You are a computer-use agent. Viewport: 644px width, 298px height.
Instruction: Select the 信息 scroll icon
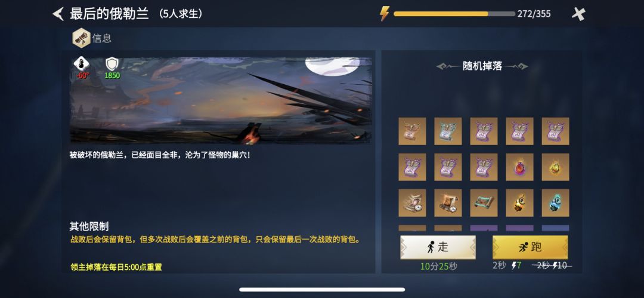[81, 38]
